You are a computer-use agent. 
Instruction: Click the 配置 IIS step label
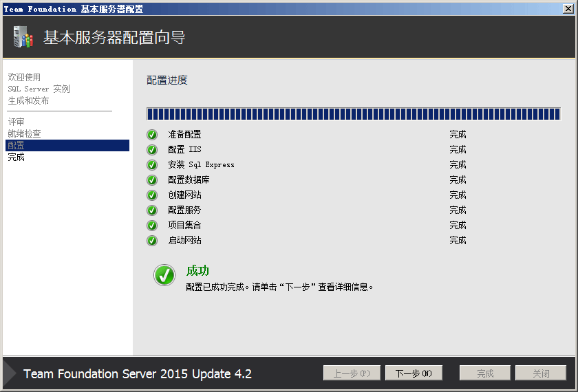pos(184,150)
